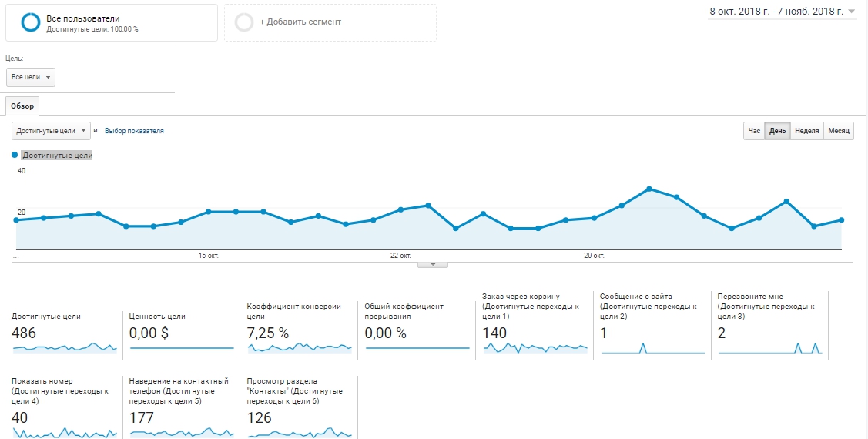Image resolution: width=868 pixels, height=439 pixels.
Task: Click the All Users segment circle icon
Action: [31, 22]
